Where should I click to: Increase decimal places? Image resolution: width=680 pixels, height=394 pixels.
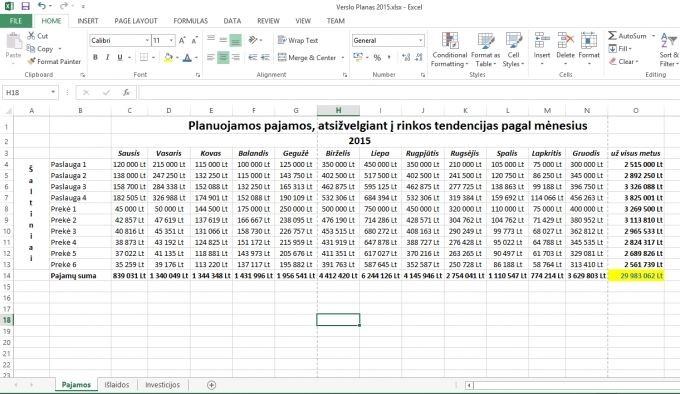point(406,57)
